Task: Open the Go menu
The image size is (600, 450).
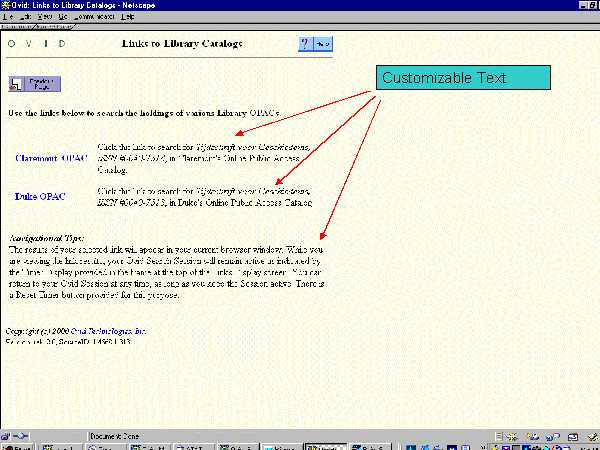Action: (63, 17)
